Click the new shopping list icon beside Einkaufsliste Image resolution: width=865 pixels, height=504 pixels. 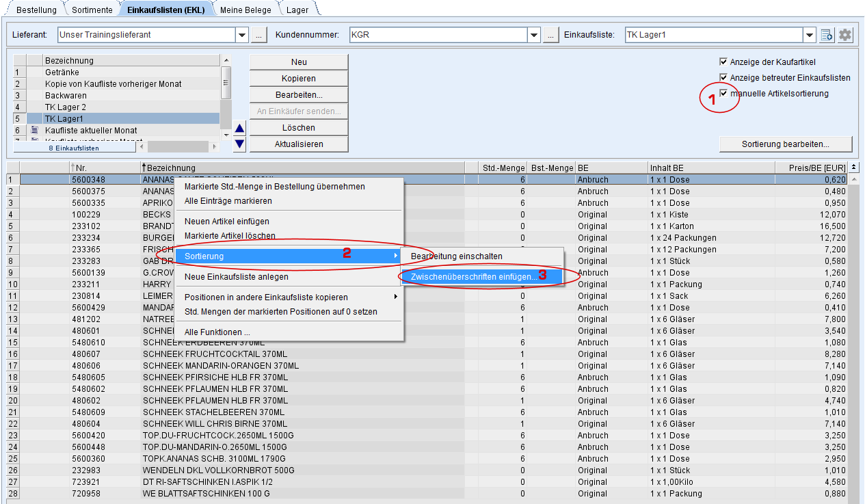point(827,35)
